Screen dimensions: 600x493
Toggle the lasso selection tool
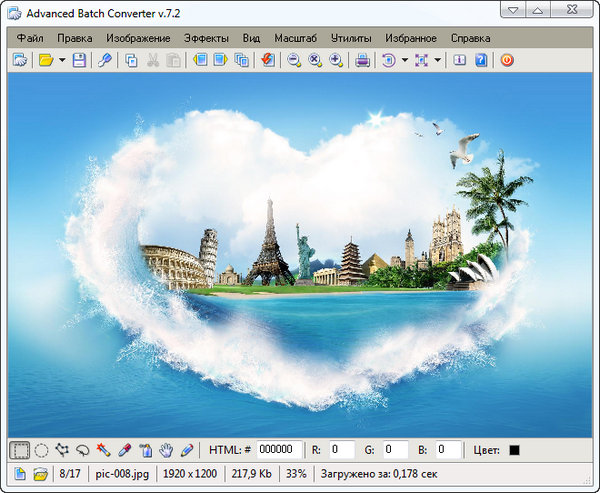(82, 450)
